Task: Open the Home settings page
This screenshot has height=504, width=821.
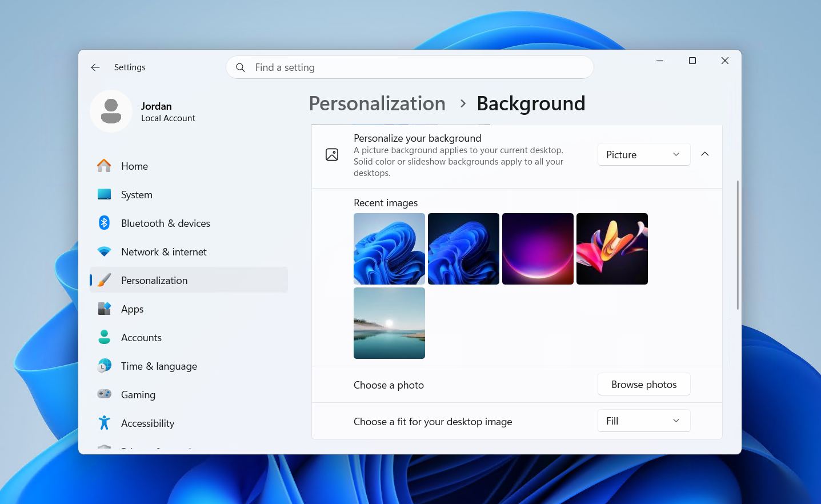Action: click(x=189, y=166)
